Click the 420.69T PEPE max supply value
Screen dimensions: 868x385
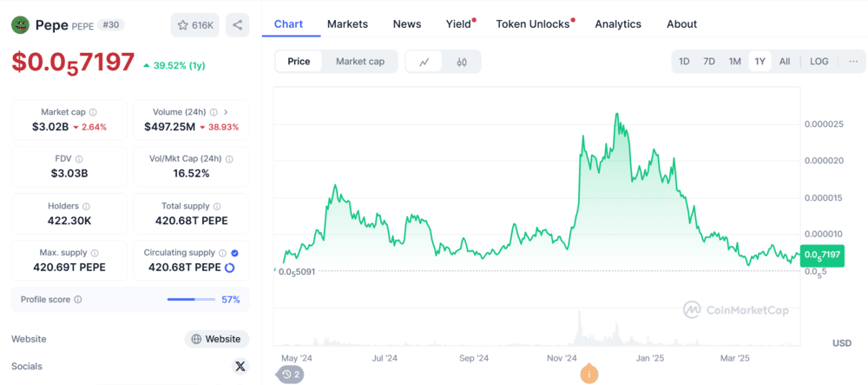69,268
